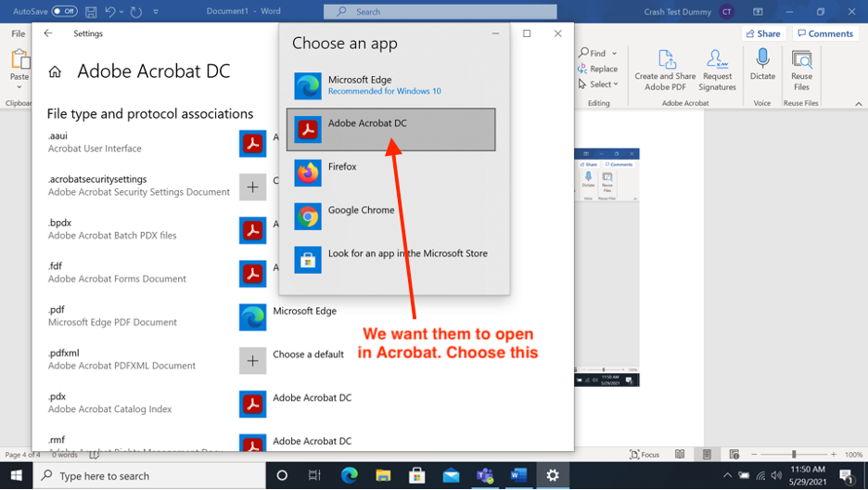Click the taskbar Type here to search box

click(149, 475)
